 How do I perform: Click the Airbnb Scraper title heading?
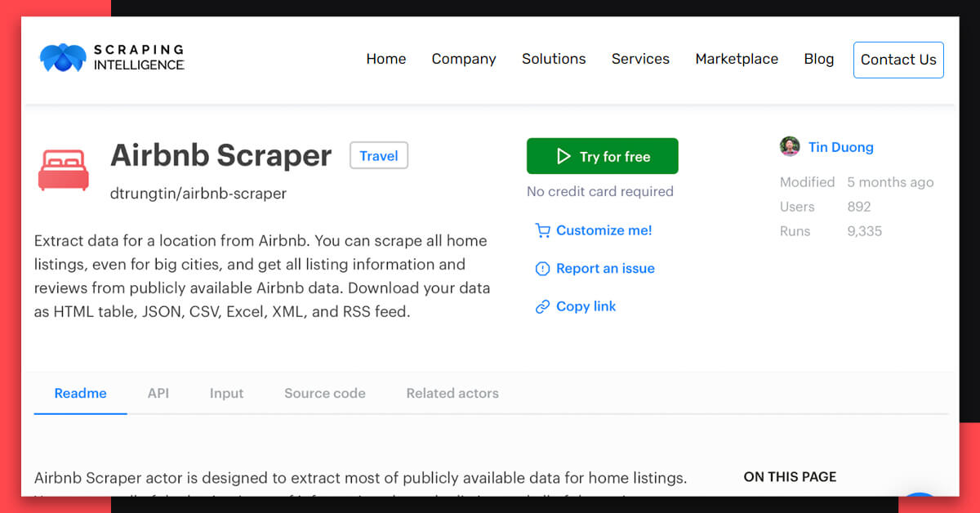(220, 155)
